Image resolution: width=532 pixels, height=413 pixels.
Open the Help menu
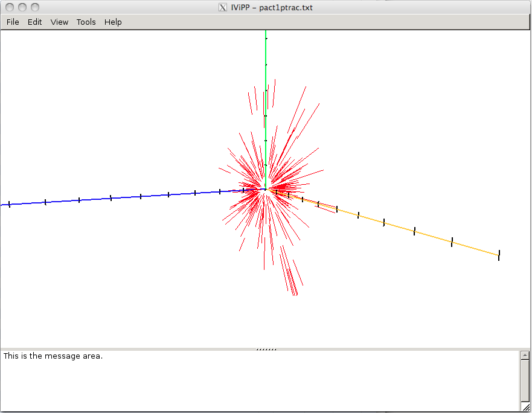[x=113, y=22]
